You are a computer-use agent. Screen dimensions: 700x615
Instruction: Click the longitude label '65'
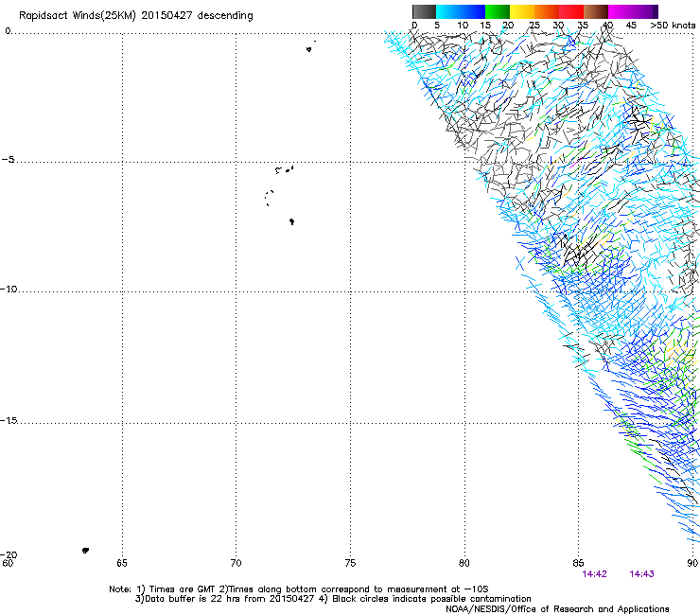coord(122,563)
